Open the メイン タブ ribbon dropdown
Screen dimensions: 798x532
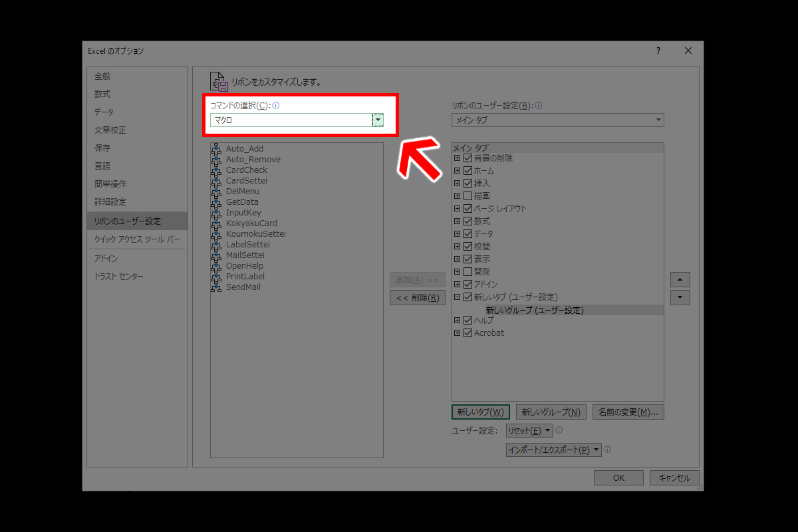click(557, 120)
